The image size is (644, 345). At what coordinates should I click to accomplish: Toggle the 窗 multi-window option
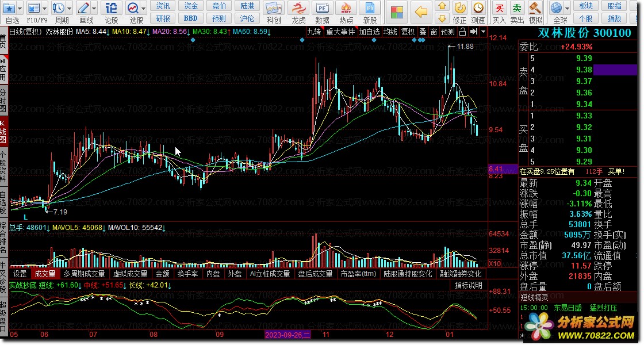[x=434, y=32]
